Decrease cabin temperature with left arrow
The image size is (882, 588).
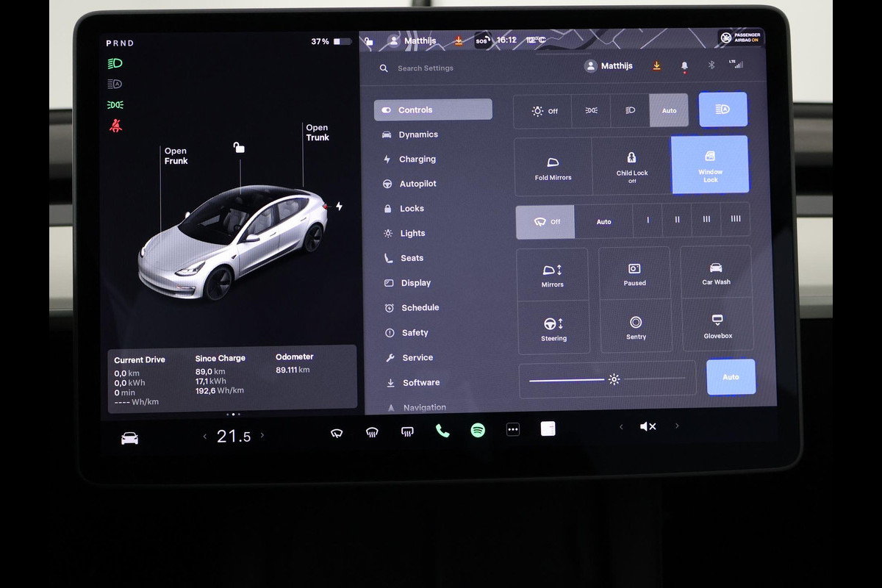click(205, 437)
